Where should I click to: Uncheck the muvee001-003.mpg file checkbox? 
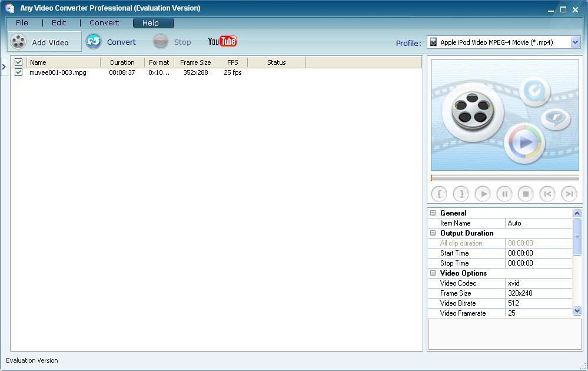pos(18,72)
